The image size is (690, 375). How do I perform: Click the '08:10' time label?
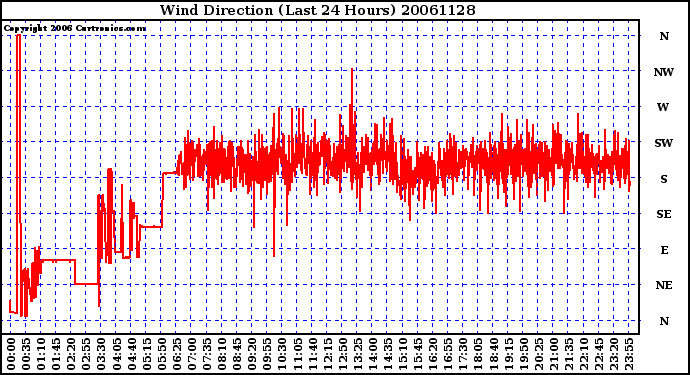222,355
